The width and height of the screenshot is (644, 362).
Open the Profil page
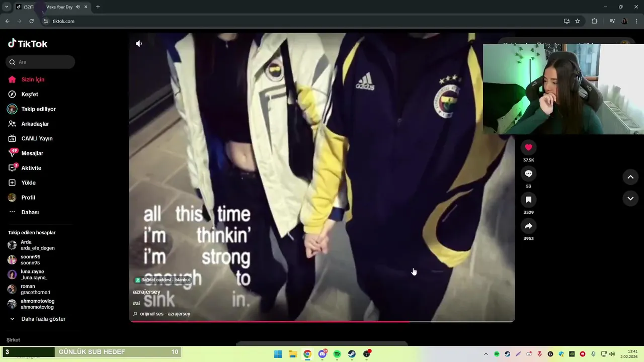(28, 198)
